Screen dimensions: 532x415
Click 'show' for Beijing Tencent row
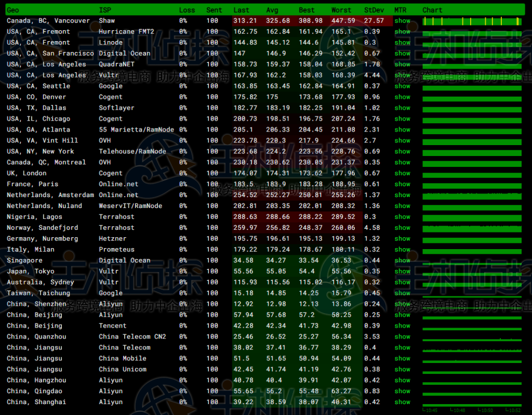click(x=402, y=326)
